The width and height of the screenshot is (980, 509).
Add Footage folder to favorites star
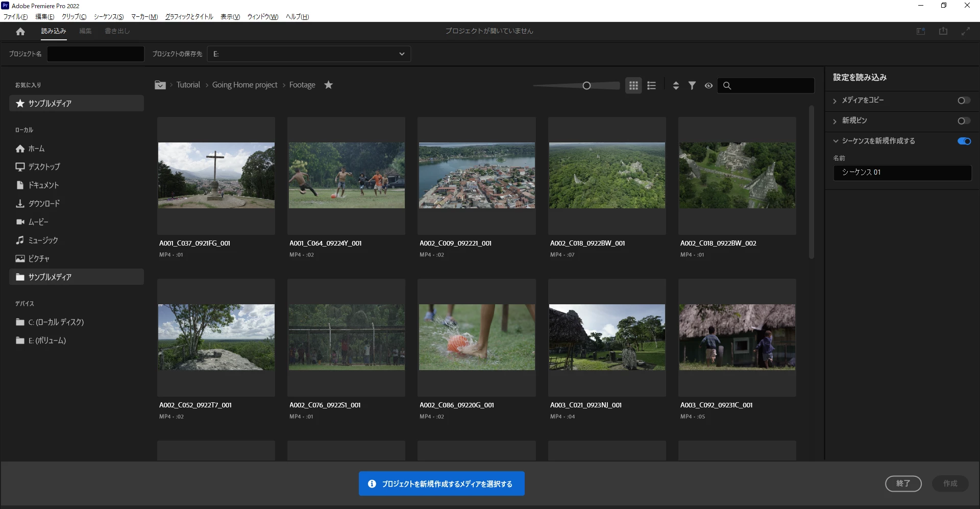[x=329, y=85]
